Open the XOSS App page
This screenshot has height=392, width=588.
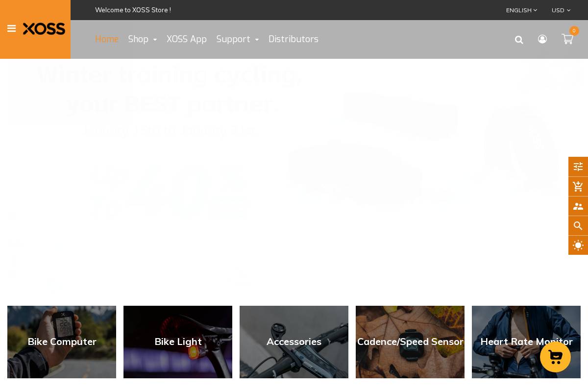coord(187,39)
